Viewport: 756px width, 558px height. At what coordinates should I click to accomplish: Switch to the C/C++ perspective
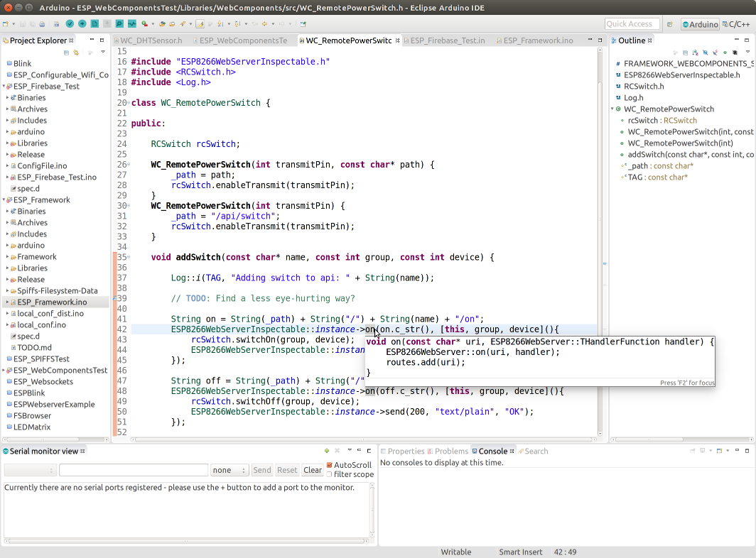pyautogui.click(x=736, y=24)
